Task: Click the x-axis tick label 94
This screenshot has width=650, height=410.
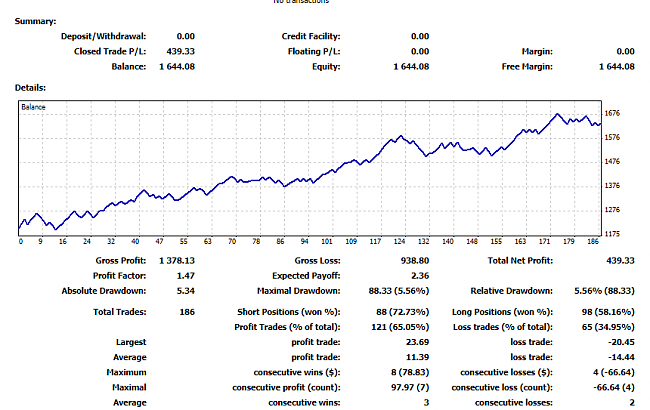Action: point(305,241)
